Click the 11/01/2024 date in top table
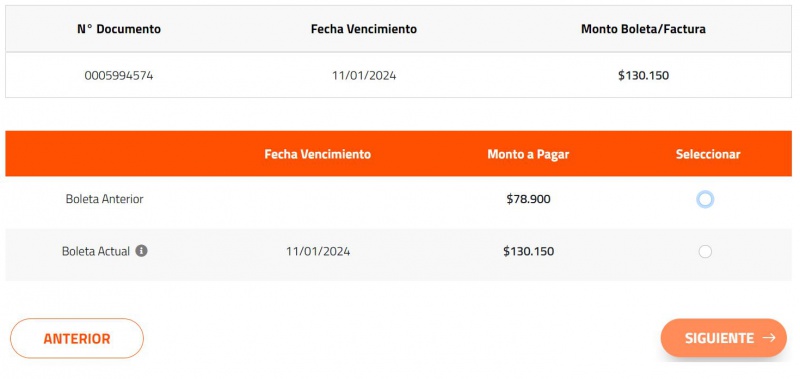 pos(364,76)
